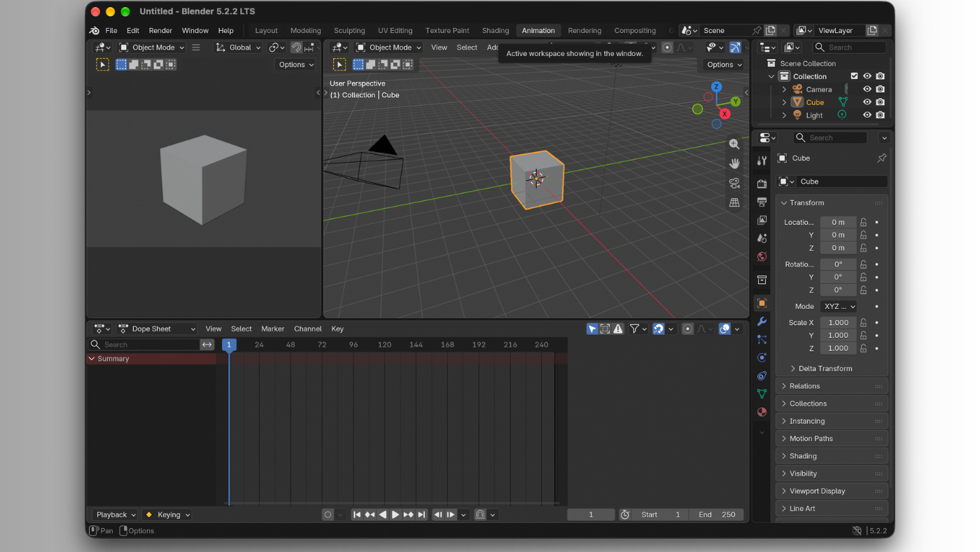Disable Light in renders via camera icon
Image resolution: width=980 pixels, height=552 pixels.
[880, 115]
